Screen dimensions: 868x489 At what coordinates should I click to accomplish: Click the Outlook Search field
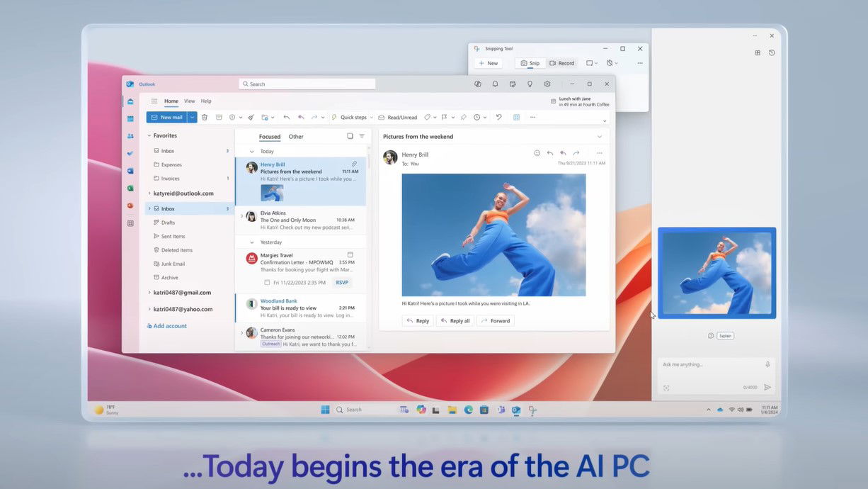click(307, 84)
